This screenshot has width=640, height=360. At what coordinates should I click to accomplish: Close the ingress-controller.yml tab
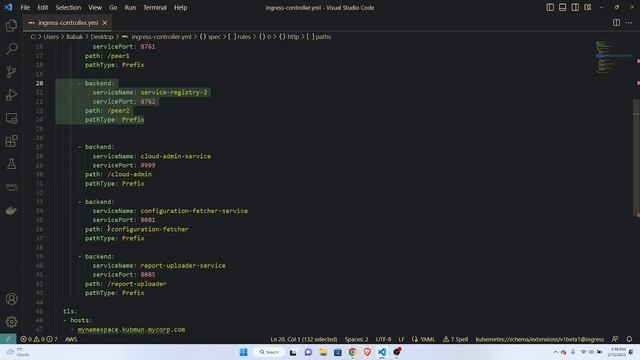tap(105, 23)
